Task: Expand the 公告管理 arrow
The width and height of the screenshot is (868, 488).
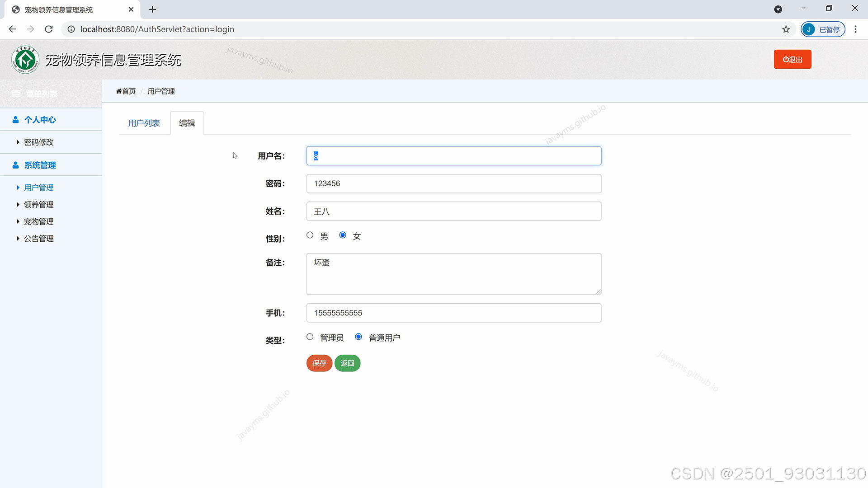Action: (x=18, y=239)
